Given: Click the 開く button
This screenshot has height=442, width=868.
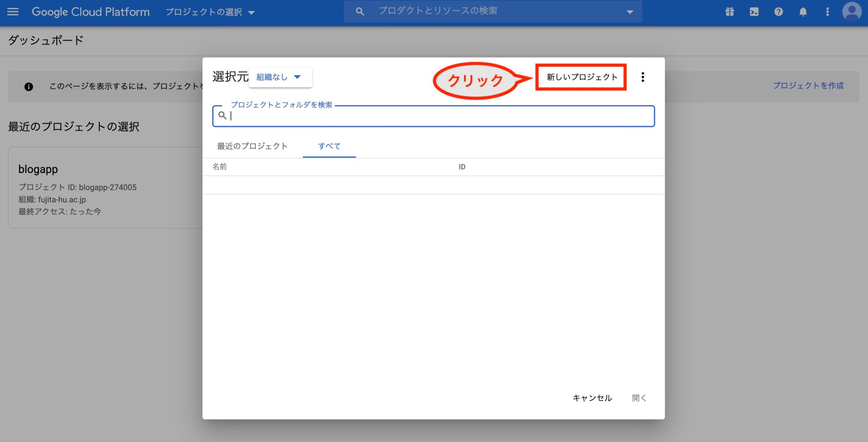Looking at the screenshot, I should [x=639, y=398].
